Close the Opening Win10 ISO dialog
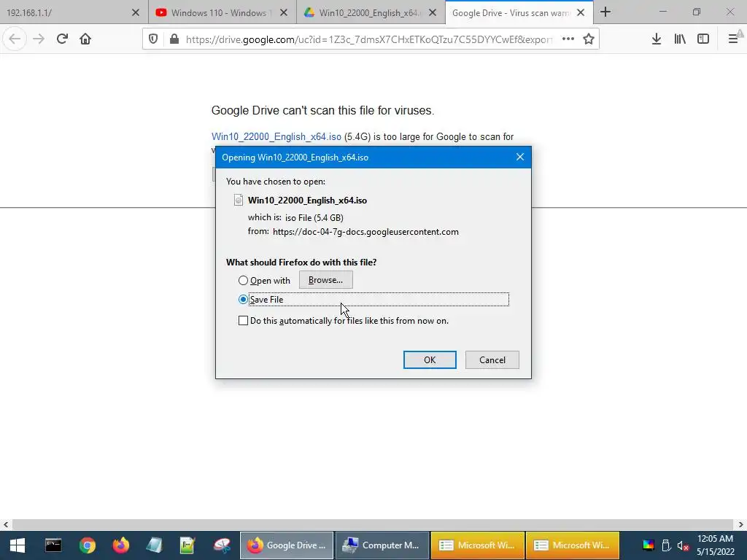 pyautogui.click(x=519, y=157)
